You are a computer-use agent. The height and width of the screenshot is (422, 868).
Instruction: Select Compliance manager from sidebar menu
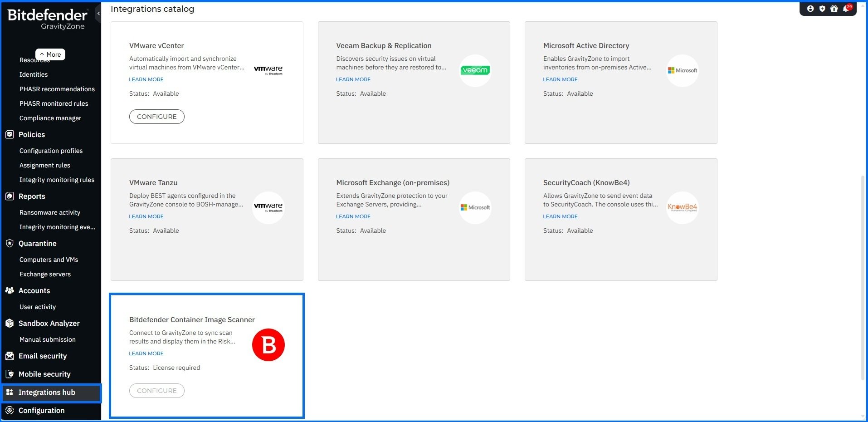50,118
